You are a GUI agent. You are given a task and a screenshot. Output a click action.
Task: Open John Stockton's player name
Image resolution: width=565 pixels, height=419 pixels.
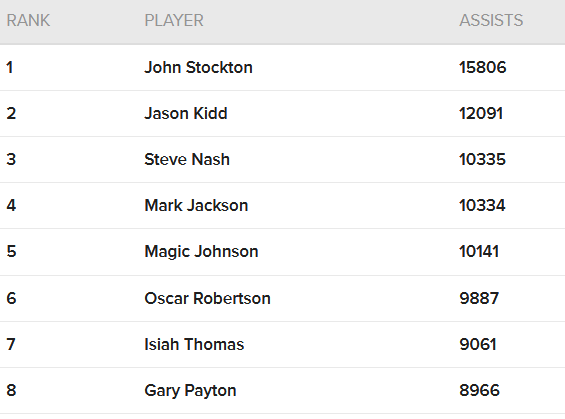199,67
